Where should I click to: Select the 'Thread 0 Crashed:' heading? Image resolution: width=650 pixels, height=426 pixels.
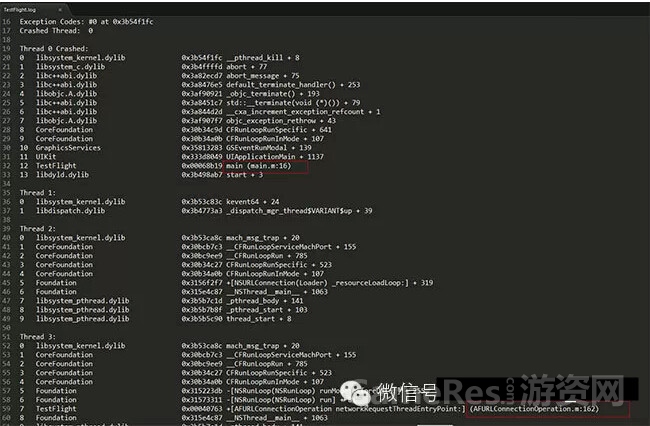click(54, 48)
